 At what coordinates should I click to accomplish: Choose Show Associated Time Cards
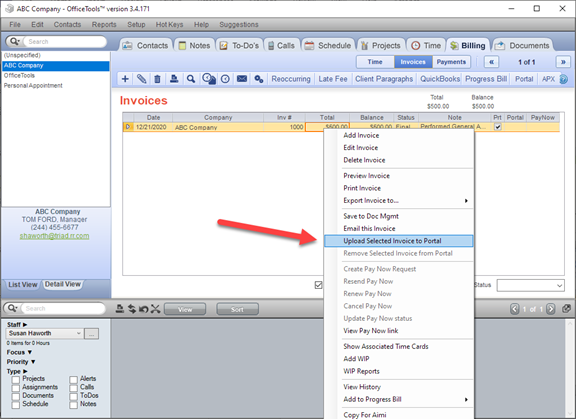399,346
